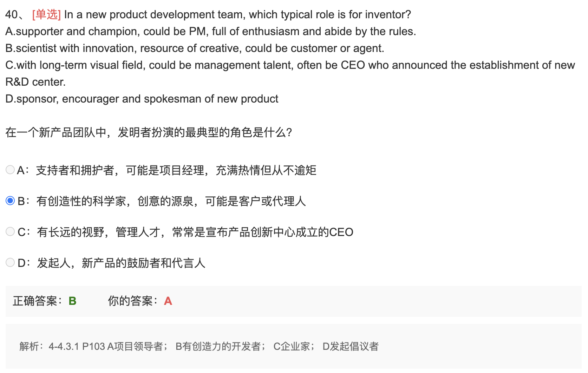Pick radio button for option C

(x=10, y=232)
